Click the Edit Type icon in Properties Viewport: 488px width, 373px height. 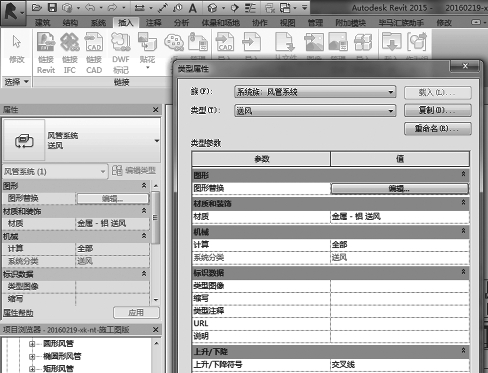[117, 171]
